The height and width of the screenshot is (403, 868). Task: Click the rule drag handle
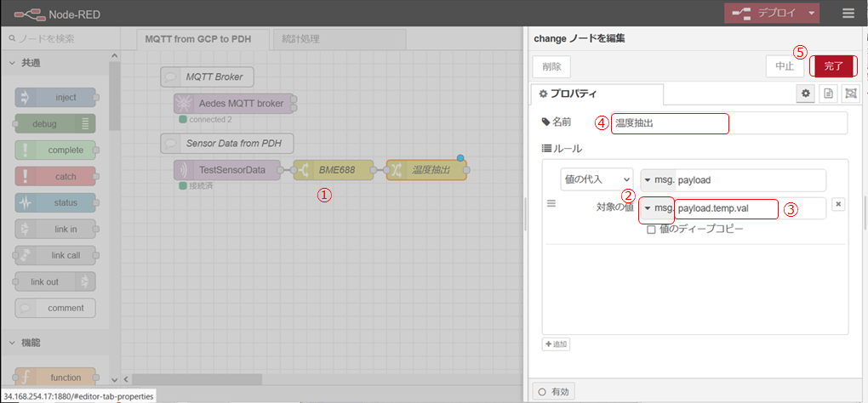(551, 204)
